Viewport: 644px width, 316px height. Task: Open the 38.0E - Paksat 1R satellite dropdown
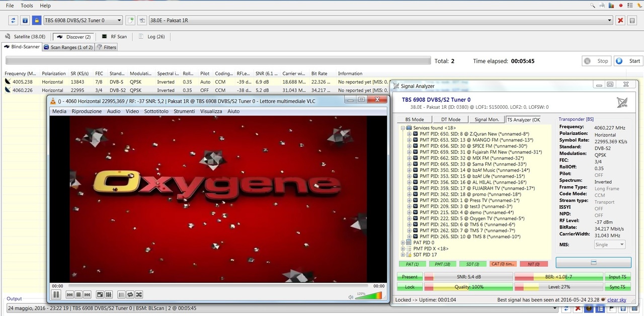coord(380,20)
